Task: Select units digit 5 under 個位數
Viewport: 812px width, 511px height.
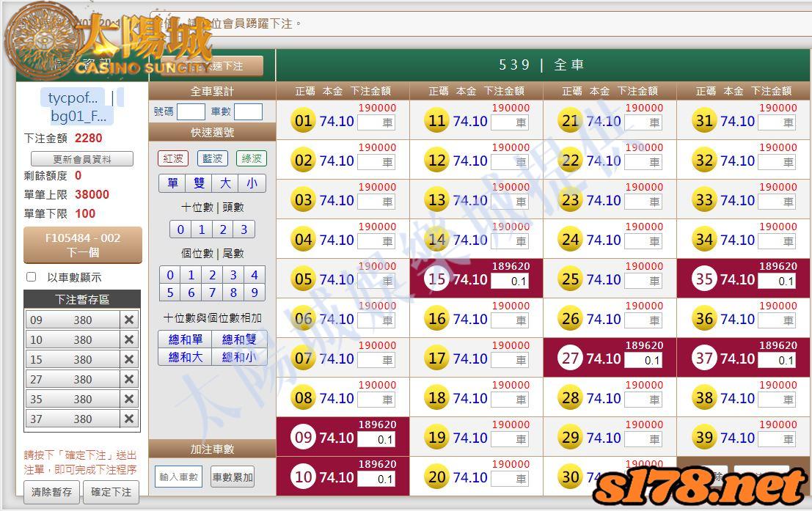Action: tap(170, 293)
